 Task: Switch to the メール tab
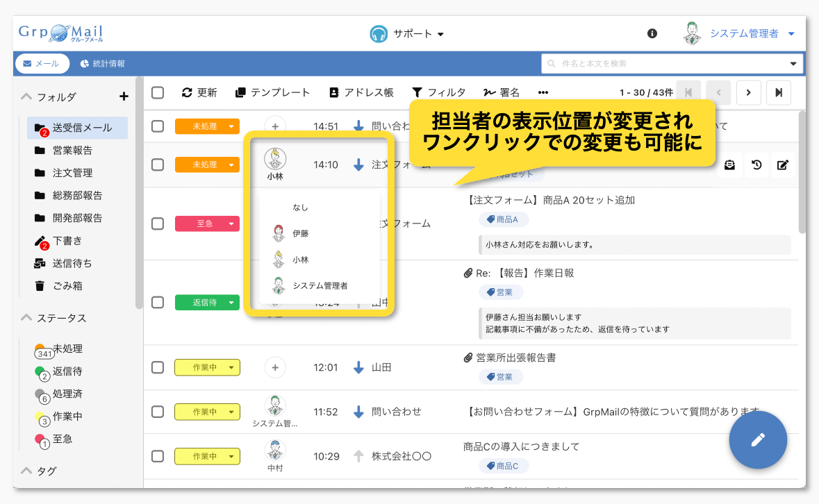[42, 64]
